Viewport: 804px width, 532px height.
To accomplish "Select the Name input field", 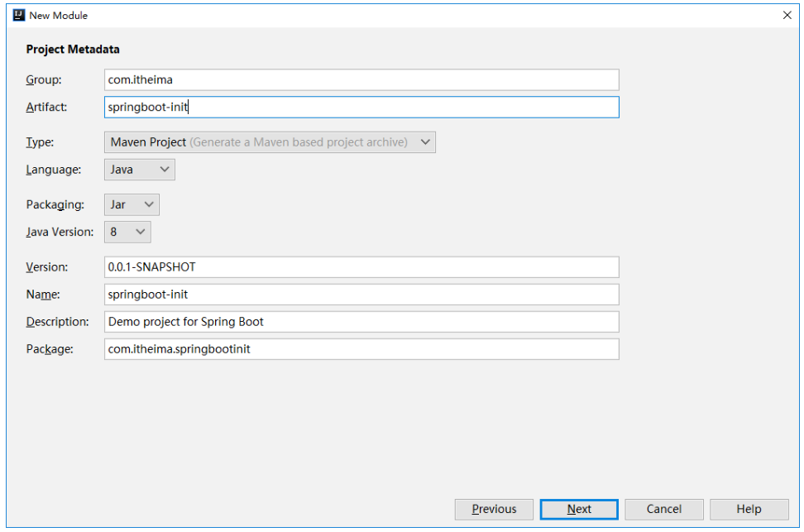I will [361, 295].
